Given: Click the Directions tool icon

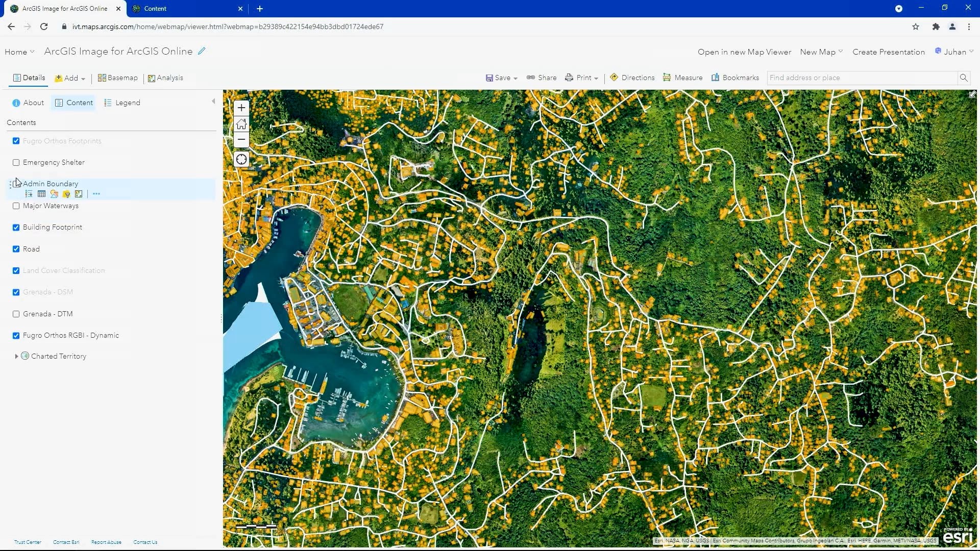Looking at the screenshot, I should click(612, 78).
